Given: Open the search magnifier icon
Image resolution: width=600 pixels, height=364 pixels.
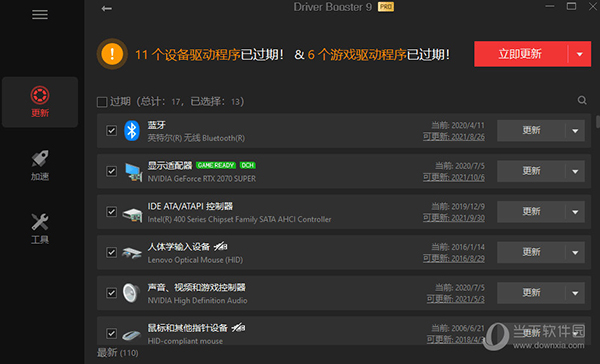Looking at the screenshot, I should point(582,100).
